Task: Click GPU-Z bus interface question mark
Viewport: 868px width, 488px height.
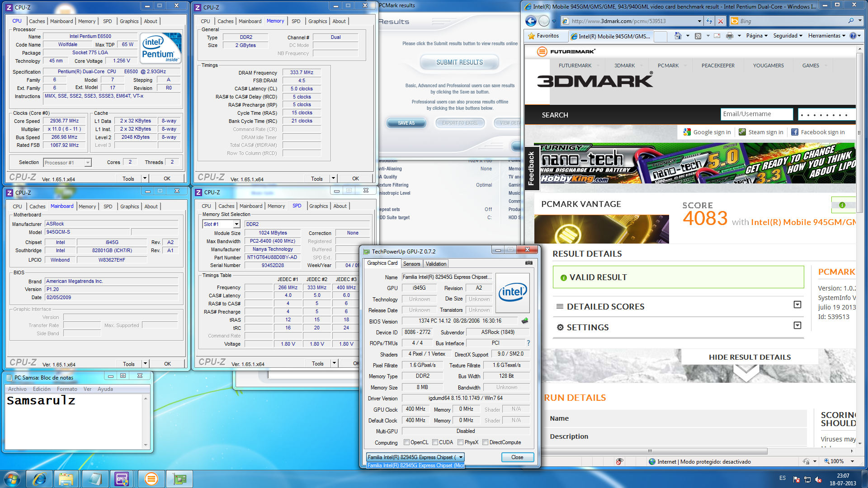Action: click(x=528, y=343)
